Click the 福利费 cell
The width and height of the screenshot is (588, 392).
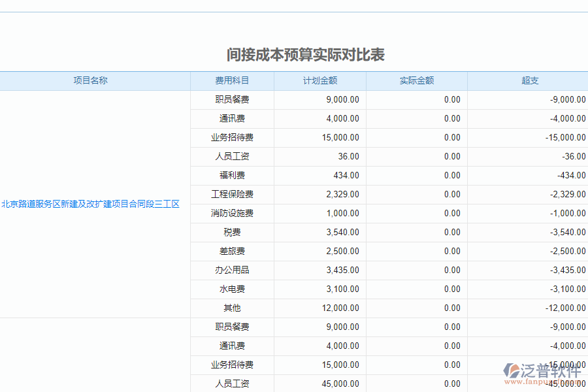pyautogui.click(x=231, y=175)
